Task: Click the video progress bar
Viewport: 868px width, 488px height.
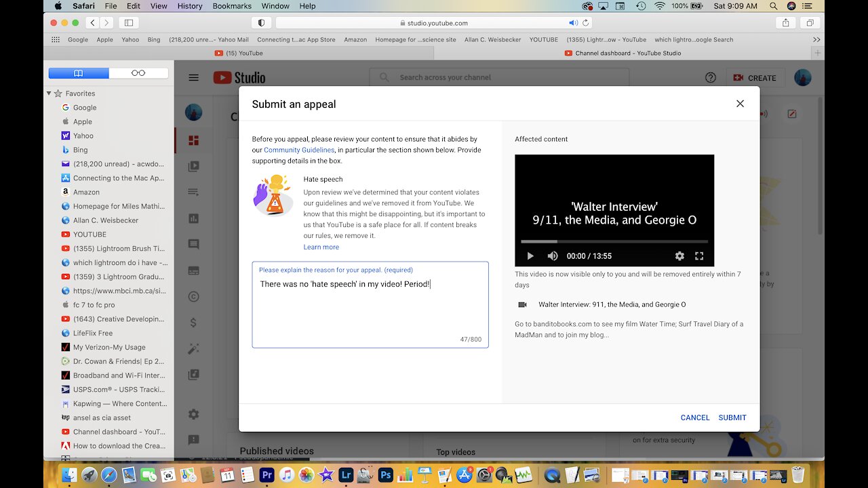Action: [x=614, y=241]
